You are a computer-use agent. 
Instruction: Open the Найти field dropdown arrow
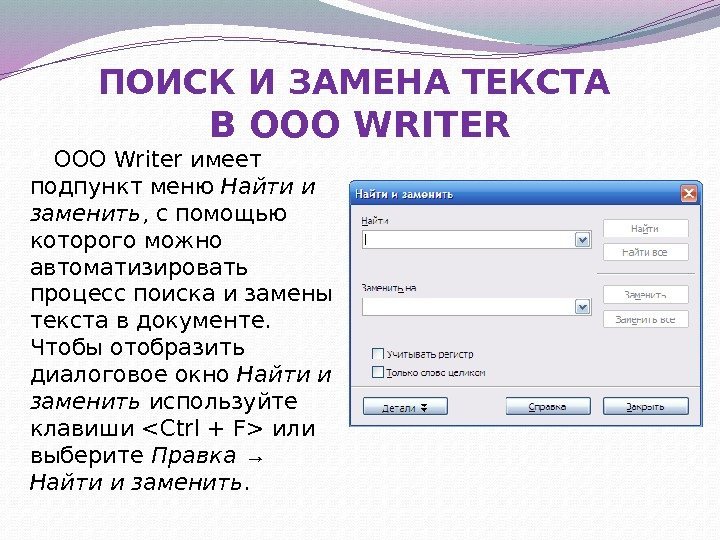coord(583,240)
